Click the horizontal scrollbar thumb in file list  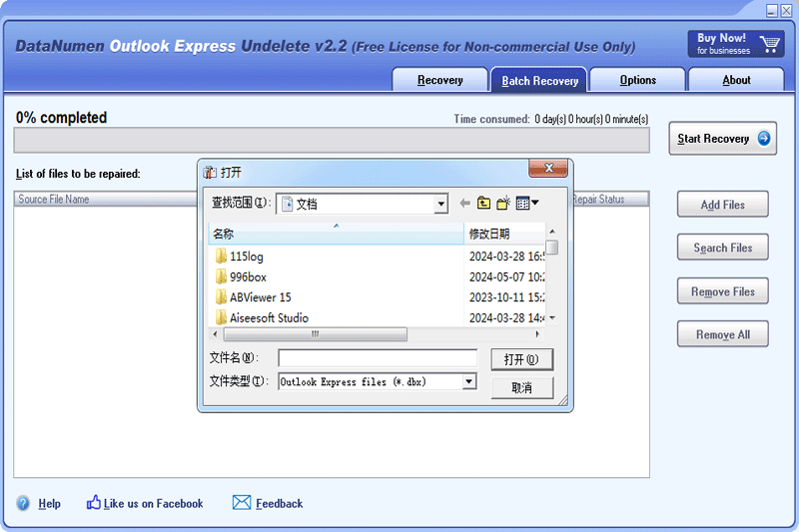tap(316, 334)
